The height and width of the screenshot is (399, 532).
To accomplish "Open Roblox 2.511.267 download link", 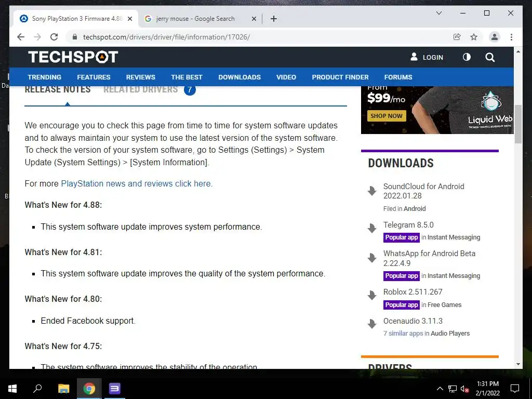I will coord(413,292).
